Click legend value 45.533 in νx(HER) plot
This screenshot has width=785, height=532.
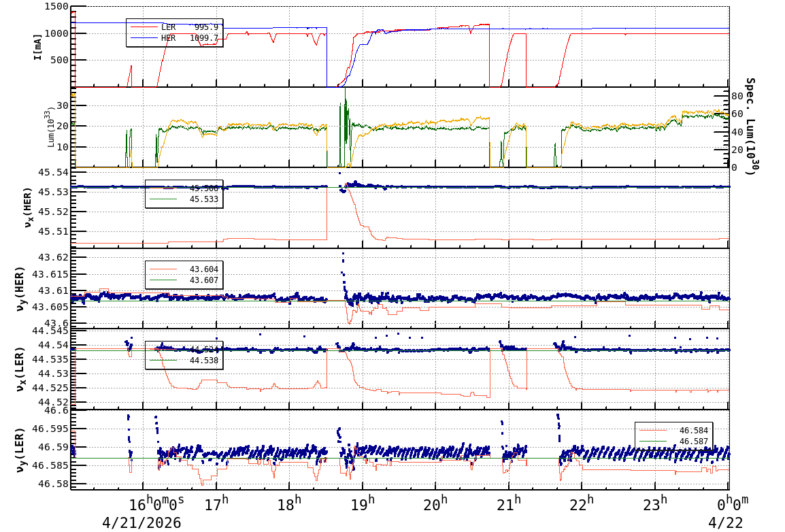204,199
